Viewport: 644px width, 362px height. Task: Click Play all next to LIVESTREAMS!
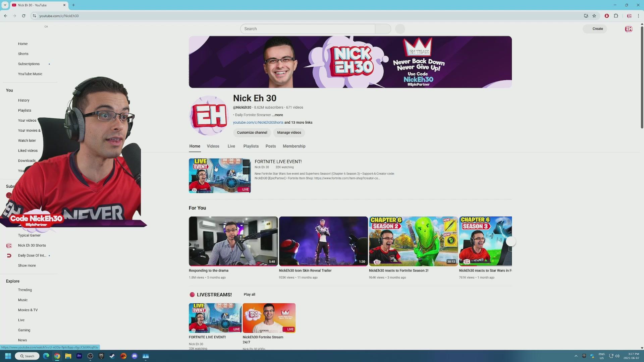pyautogui.click(x=249, y=294)
